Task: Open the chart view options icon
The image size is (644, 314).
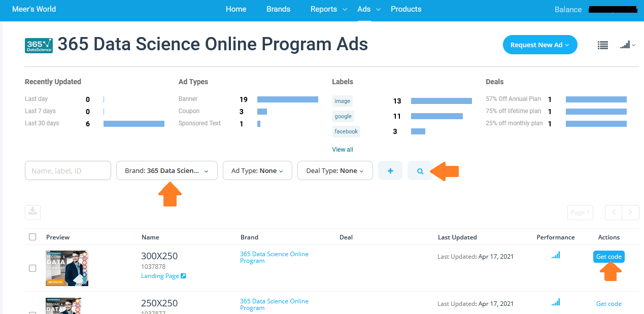Action: click(628, 45)
